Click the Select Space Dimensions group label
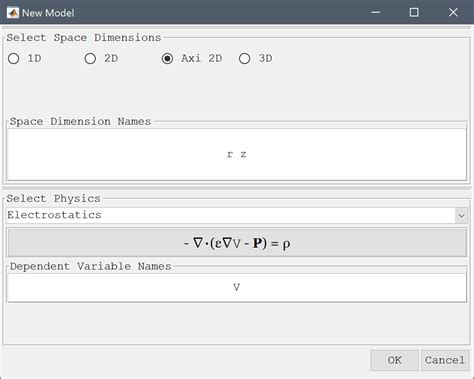The width and height of the screenshot is (474, 379). [x=84, y=38]
